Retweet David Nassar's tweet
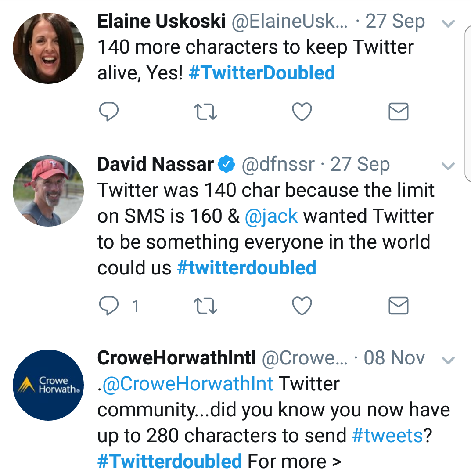Viewport: 471px width, 476px height. pos(205,306)
